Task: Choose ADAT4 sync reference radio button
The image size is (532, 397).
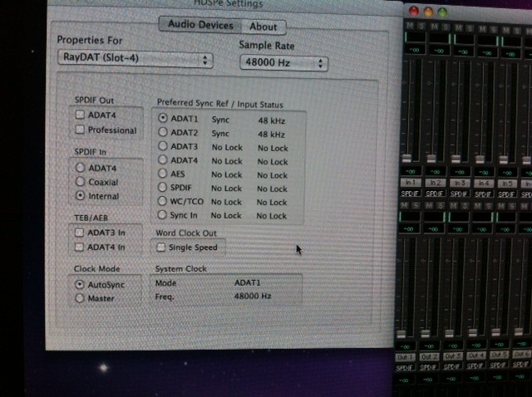Action: coord(163,159)
